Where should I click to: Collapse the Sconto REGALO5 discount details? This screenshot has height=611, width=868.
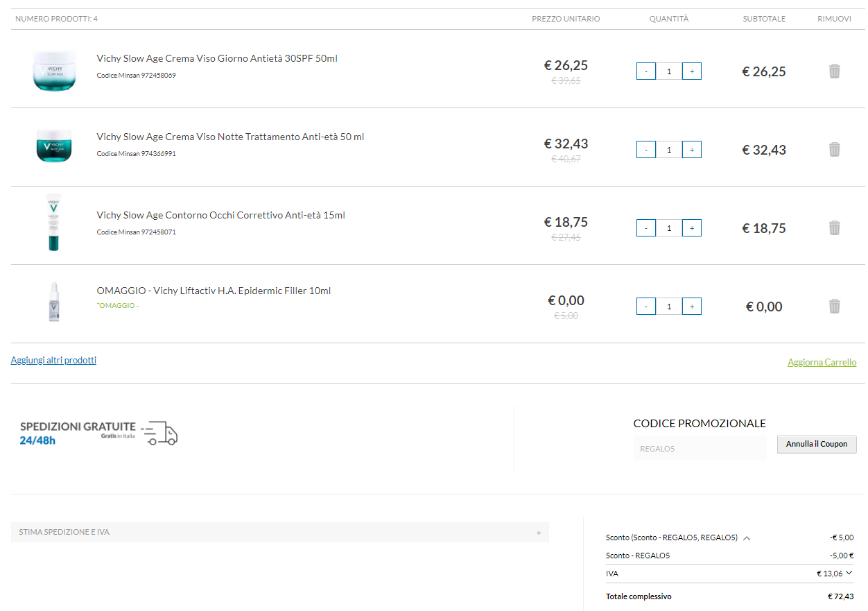click(x=747, y=538)
